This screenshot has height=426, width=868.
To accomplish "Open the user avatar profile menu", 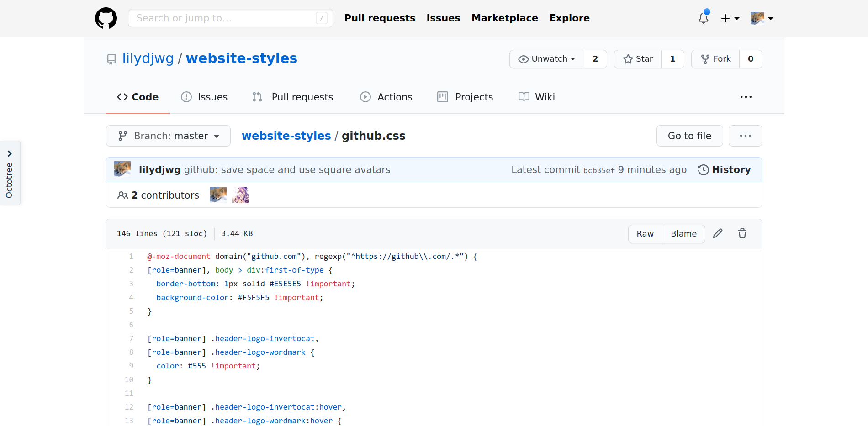I will 762,18.
